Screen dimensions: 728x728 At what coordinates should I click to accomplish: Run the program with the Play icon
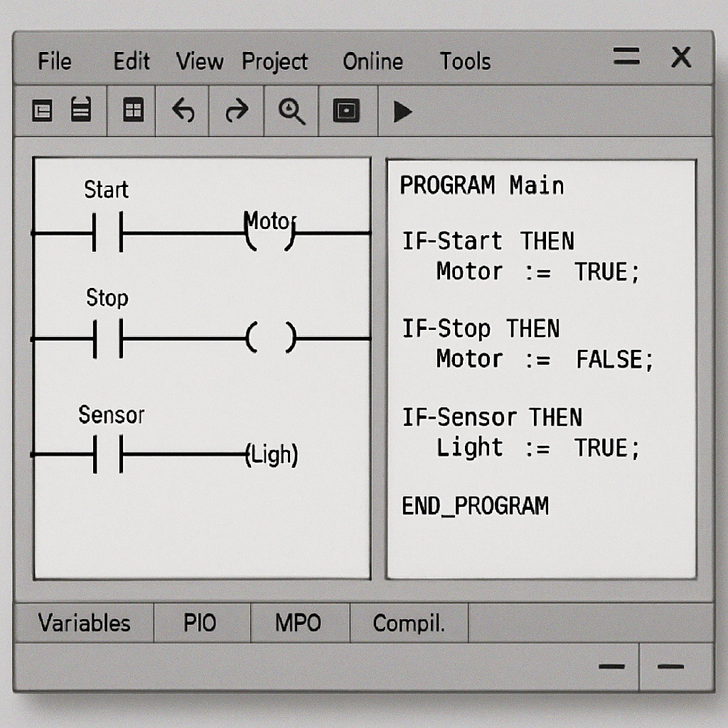coord(402,111)
